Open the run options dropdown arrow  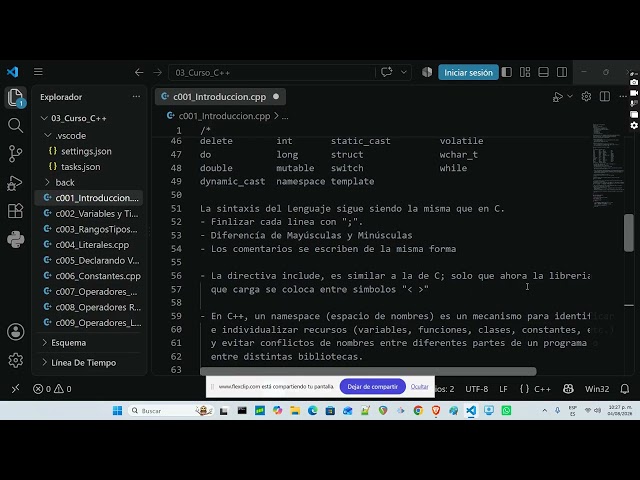pyautogui.click(x=570, y=96)
